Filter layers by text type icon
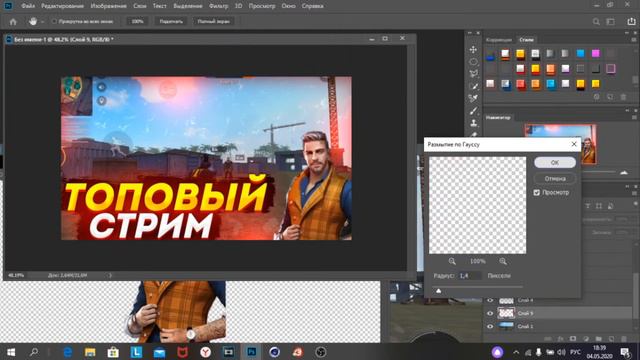640x360 pixels. [x=588, y=206]
